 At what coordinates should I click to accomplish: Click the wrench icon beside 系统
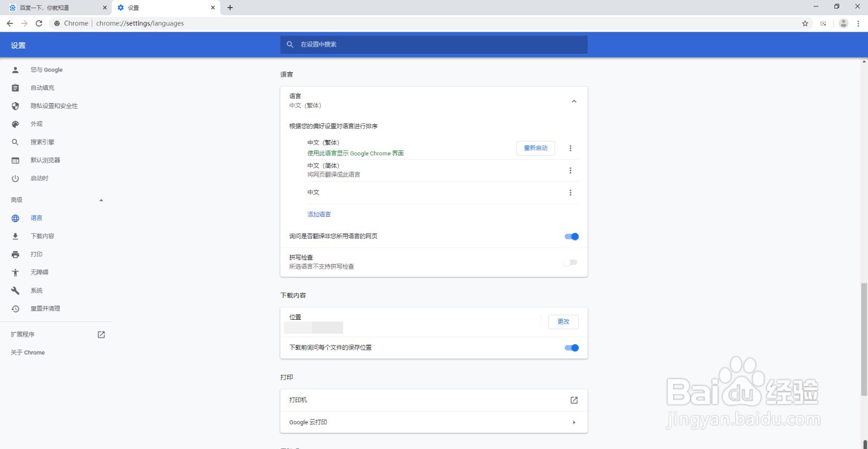click(15, 290)
